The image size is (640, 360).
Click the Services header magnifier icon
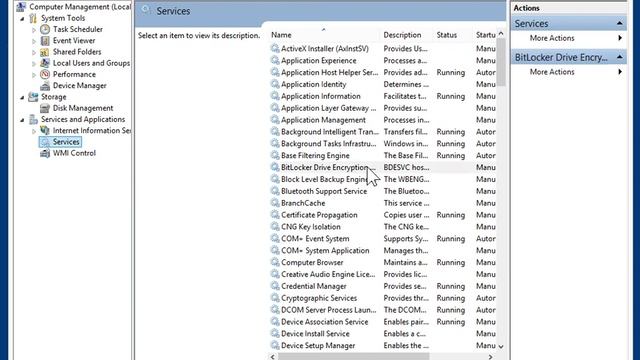click(146, 11)
